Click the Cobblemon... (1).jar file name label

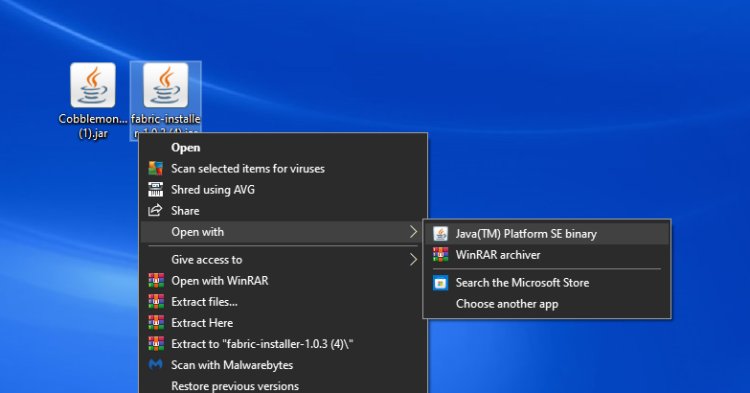pos(93,126)
